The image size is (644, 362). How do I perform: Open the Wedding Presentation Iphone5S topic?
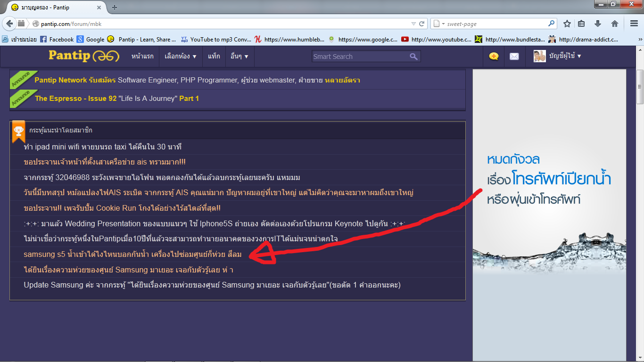click(x=215, y=223)
